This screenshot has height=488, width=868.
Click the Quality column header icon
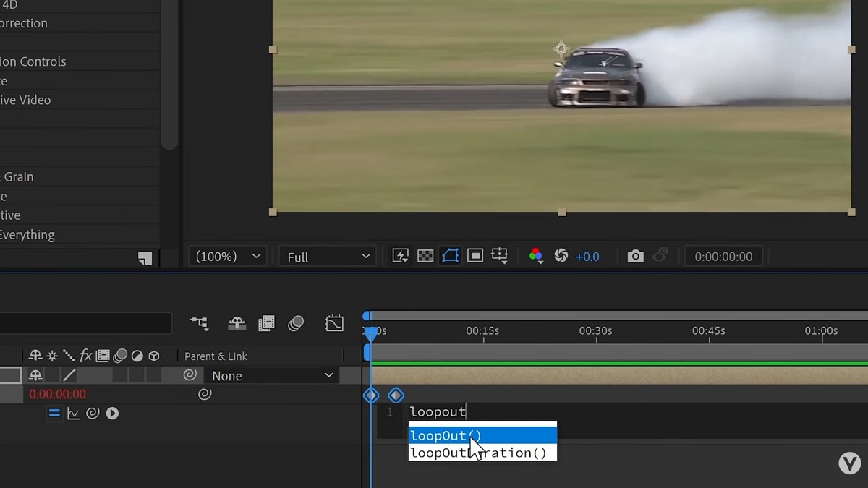[x=69, y=356]
